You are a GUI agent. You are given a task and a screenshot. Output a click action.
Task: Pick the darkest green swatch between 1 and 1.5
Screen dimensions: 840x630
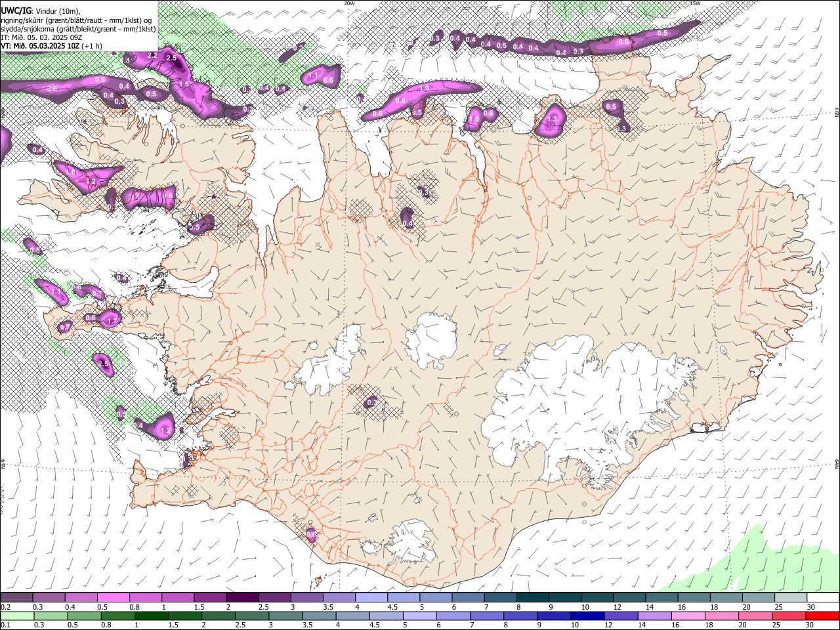(151, 616)
